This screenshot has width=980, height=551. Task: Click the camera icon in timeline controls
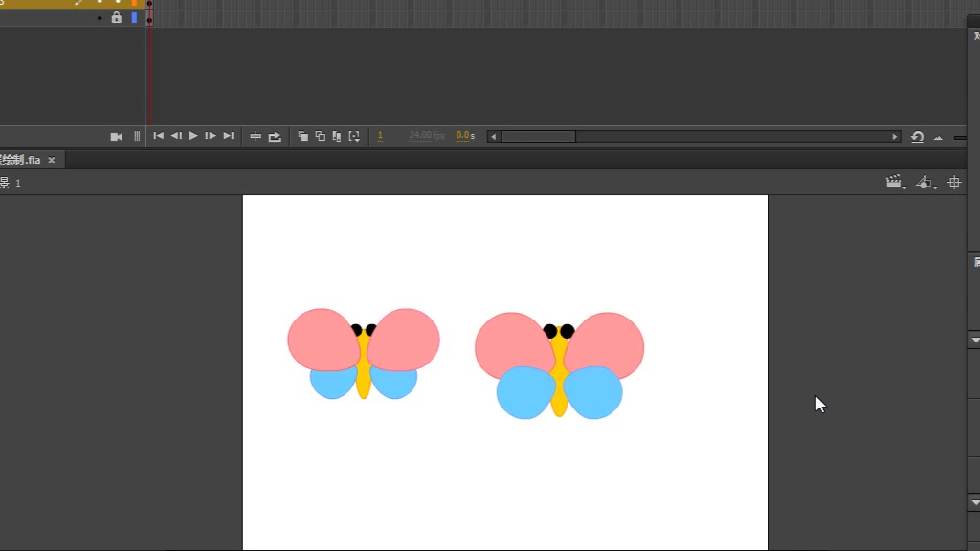click(117, 137)
